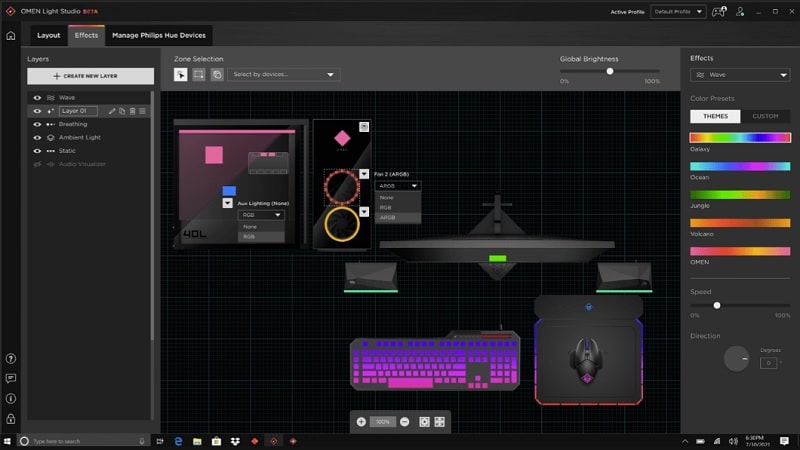Select the pink diamond logo on the tower

click(342, 138)
